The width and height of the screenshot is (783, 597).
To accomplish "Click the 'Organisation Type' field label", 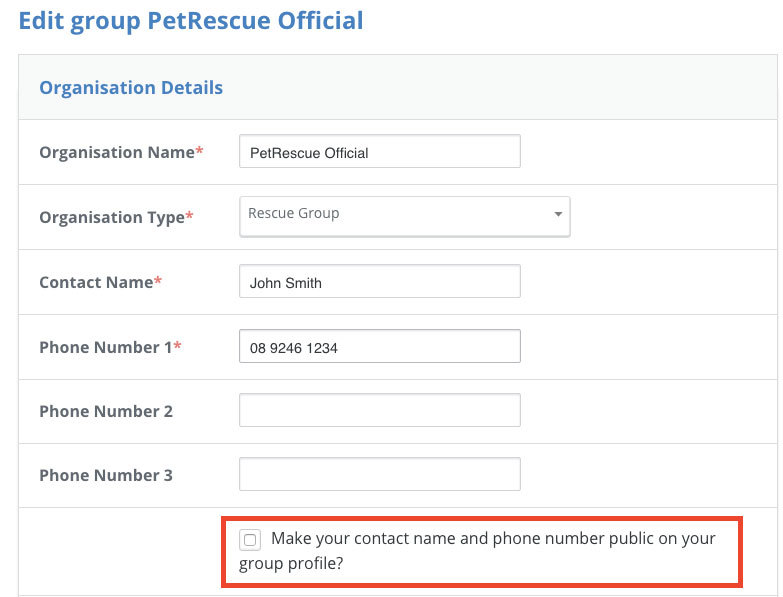I will pos(112,218).
